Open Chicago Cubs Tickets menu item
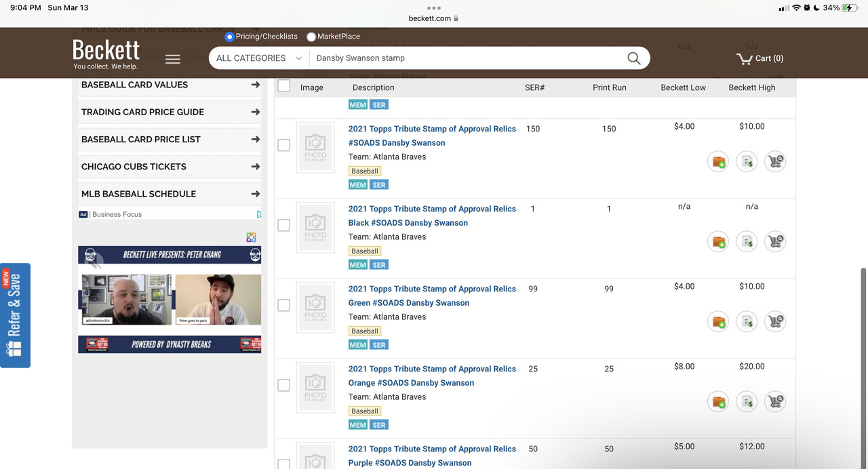Viewport: 868px width, 469px height. (x=170, y=166)
